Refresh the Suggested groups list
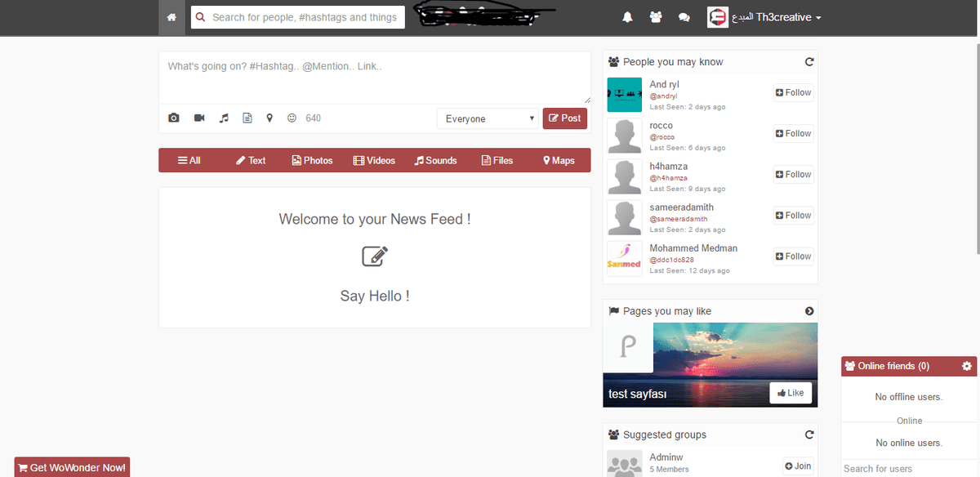The width and height of the screenshot is (980, 477). click(809, 435)
